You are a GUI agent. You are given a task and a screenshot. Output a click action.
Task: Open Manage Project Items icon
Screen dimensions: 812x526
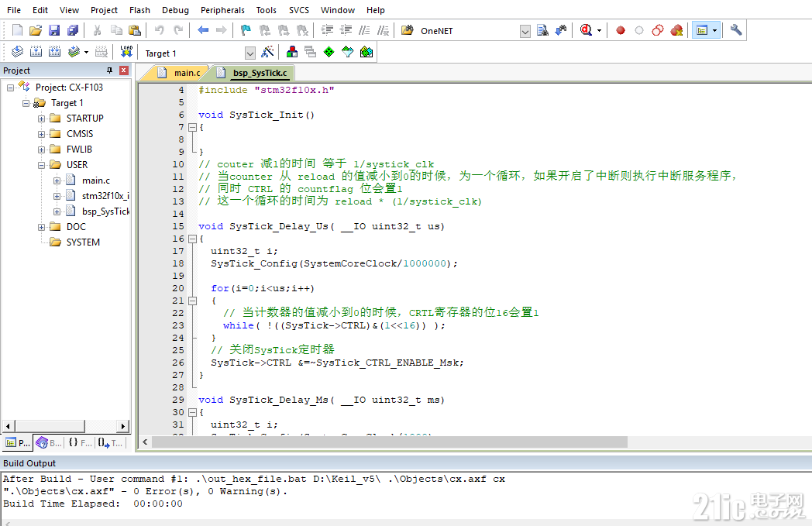(292, 52)
